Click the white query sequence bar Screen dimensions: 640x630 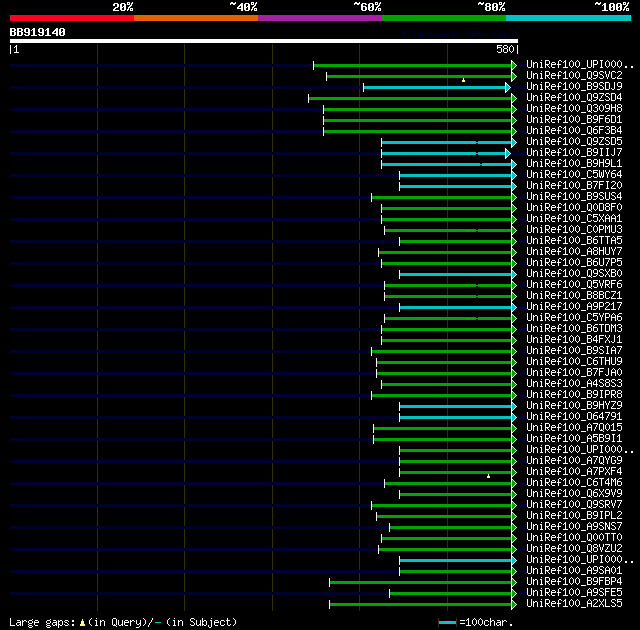[x=264, y=41]
